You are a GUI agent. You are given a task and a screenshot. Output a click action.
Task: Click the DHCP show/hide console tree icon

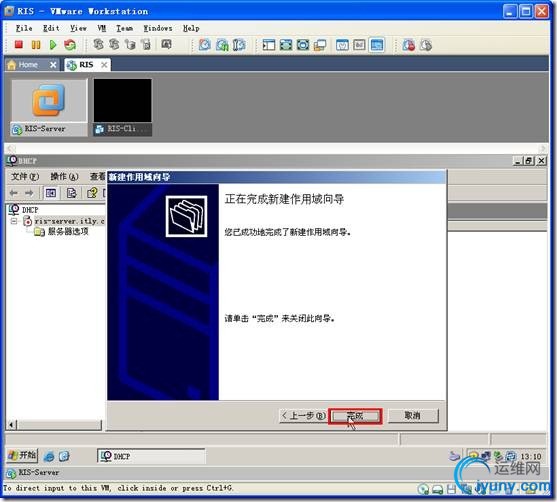click(50, 193)
